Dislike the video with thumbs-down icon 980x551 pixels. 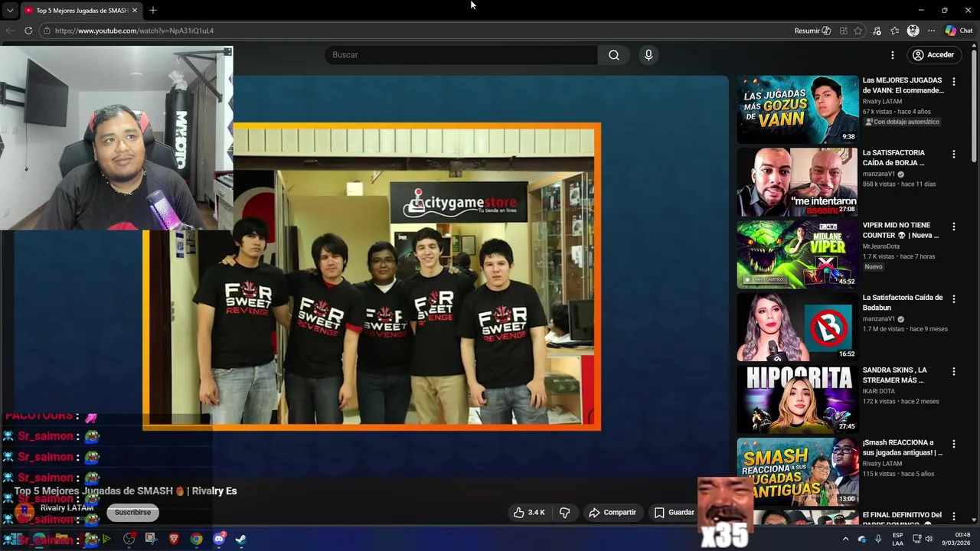pos(565,512)
